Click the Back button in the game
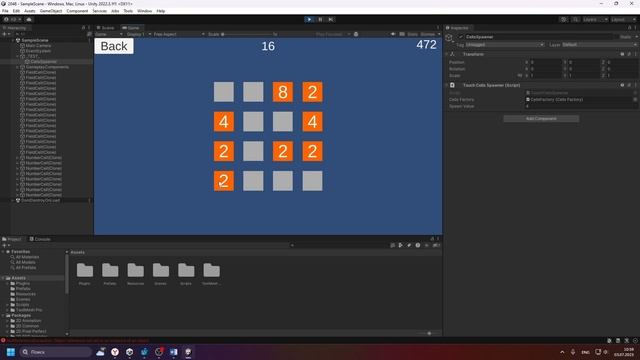This screenshot has height=360, width=640. 114,46
